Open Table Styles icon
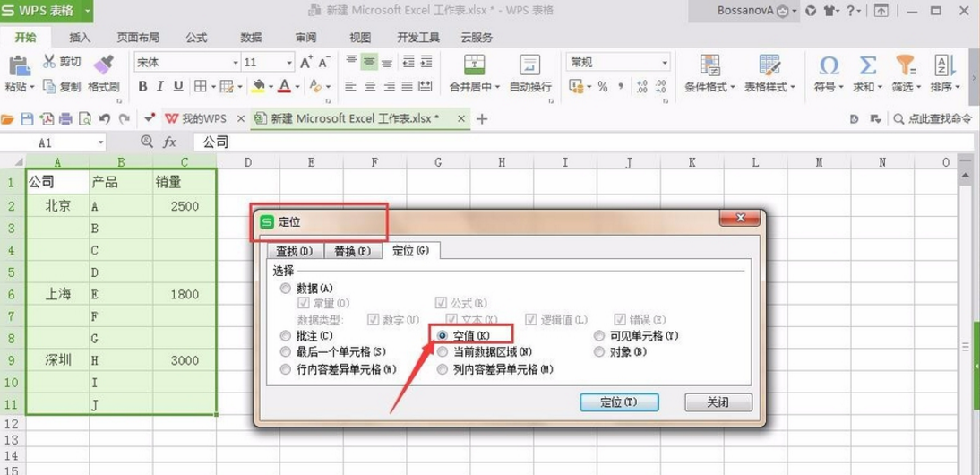Screen dimensions: 980x475 pyautogui.click(x=769, y=65)
